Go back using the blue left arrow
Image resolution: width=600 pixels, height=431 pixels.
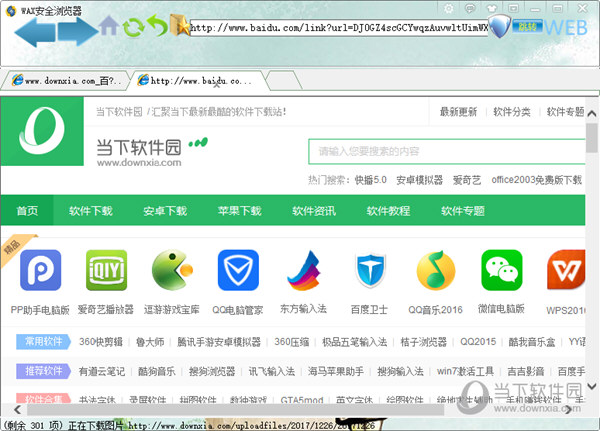35,32
